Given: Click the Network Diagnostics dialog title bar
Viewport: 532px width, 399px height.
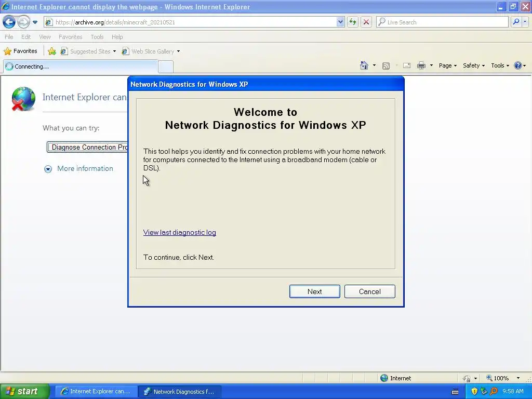Looking at the screenshot, I should click(266, 84).
